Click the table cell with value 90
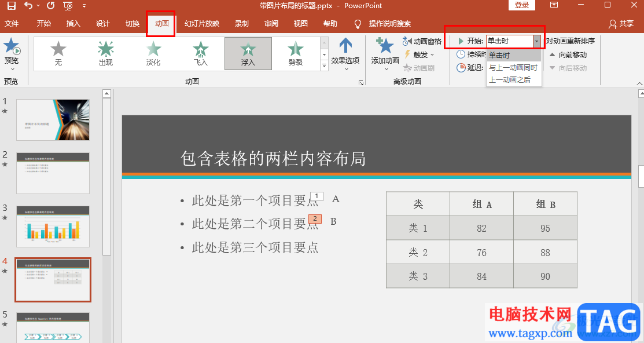 pyautogui.click(x=546, y=276)
